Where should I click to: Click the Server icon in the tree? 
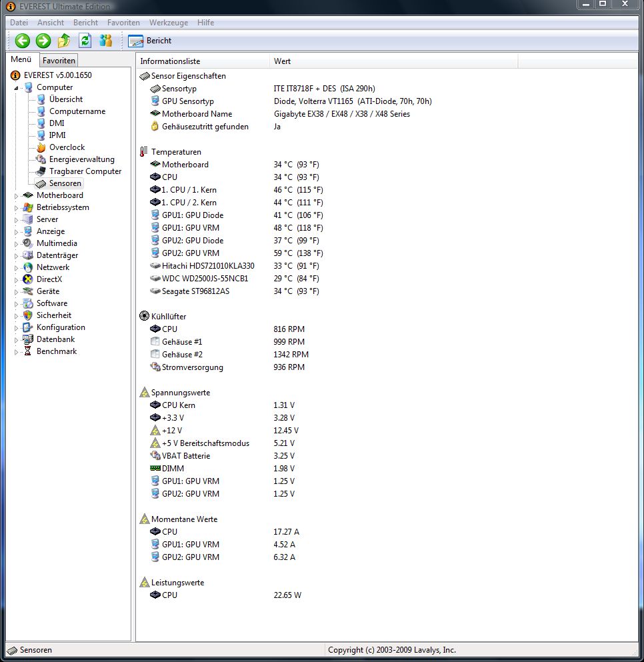pos(28,219)
